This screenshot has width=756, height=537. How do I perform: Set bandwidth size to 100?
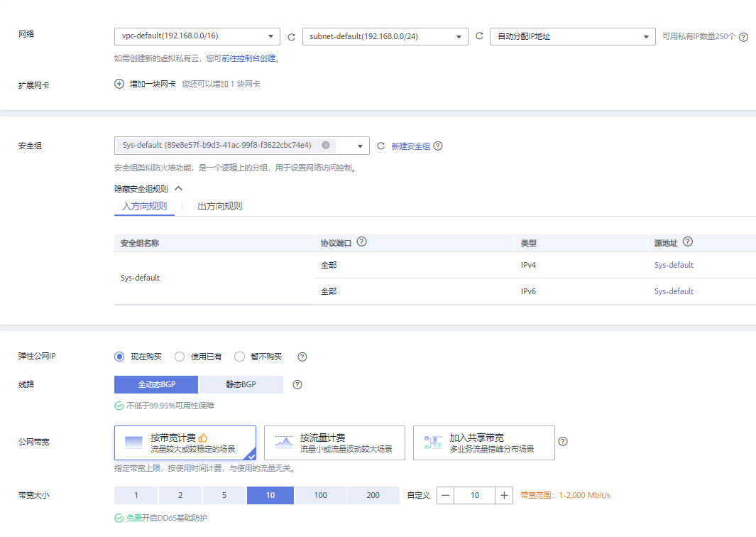pos(321,496)
